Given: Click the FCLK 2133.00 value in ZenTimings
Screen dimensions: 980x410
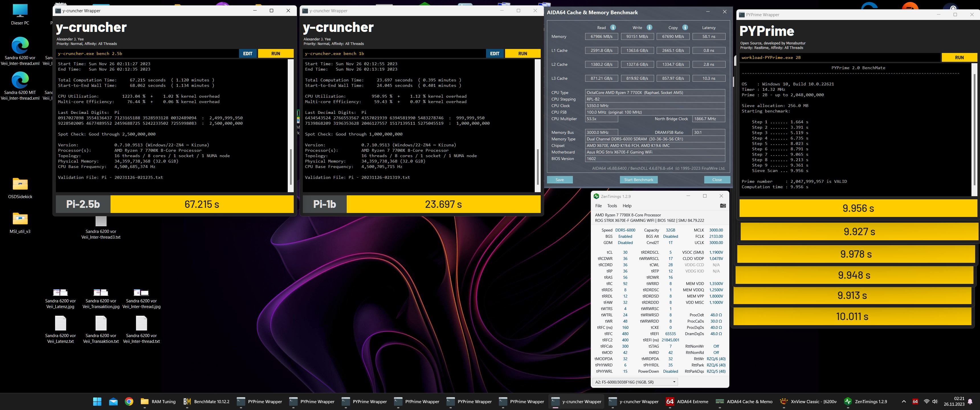Looking at the screenshot, I should tap(716, 236).
